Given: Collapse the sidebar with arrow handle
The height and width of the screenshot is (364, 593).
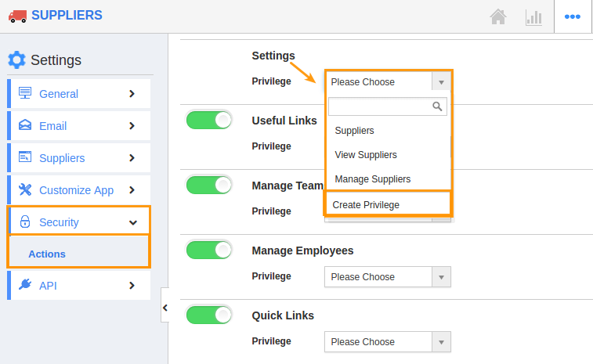Looking at the screenshot, I should pos(165,308).
